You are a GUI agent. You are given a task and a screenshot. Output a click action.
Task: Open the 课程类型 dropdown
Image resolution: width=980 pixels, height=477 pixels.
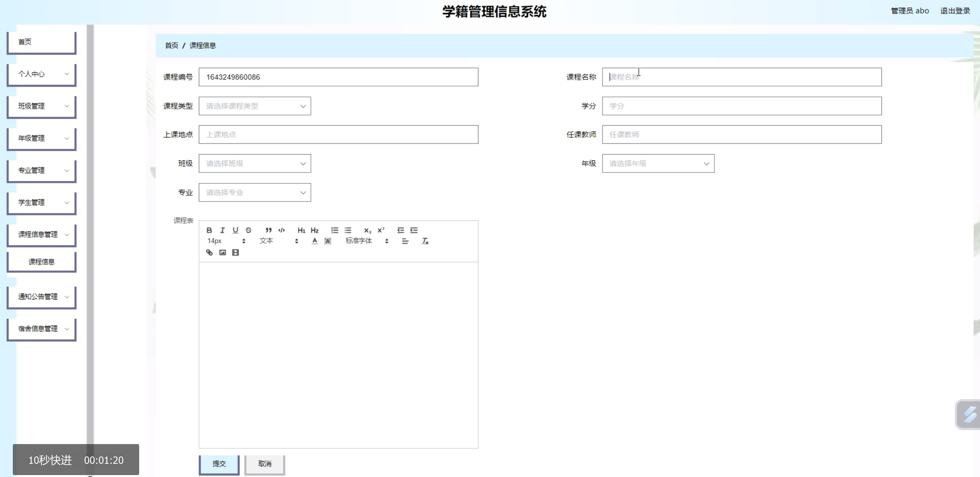click(x=255, y=106)
